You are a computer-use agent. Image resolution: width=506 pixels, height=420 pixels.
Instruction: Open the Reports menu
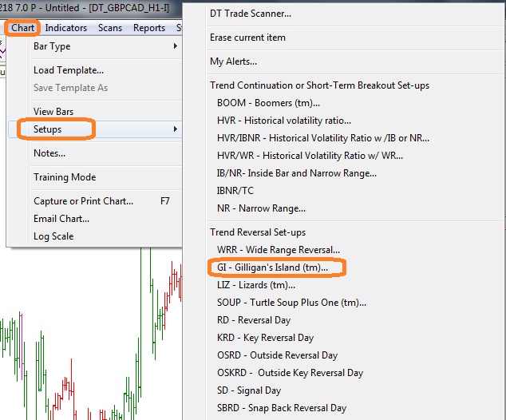coord(149,28)
